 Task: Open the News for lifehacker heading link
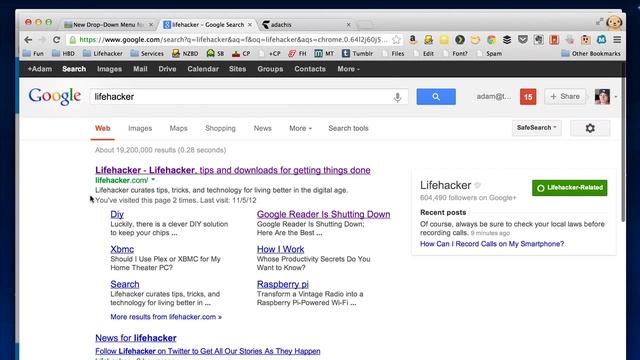[136, 338]
